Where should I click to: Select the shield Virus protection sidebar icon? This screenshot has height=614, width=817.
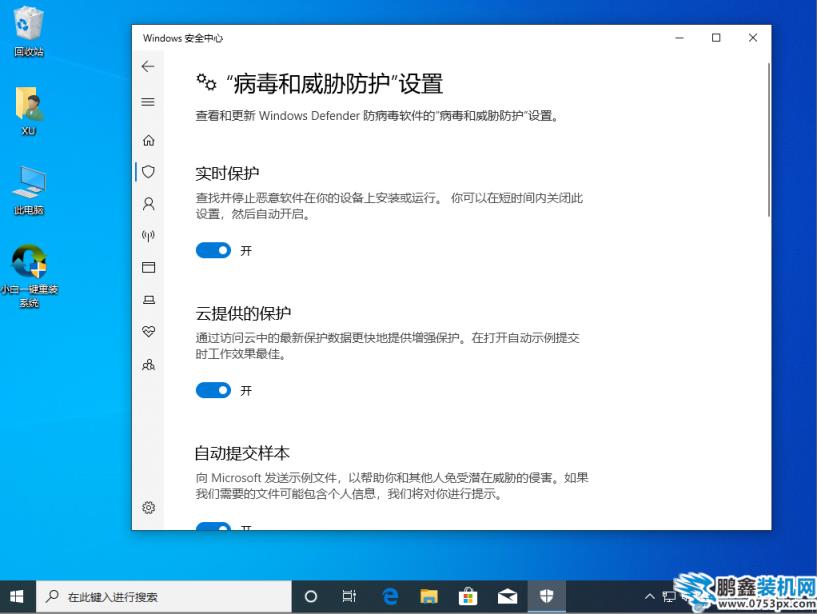point(148,171)
